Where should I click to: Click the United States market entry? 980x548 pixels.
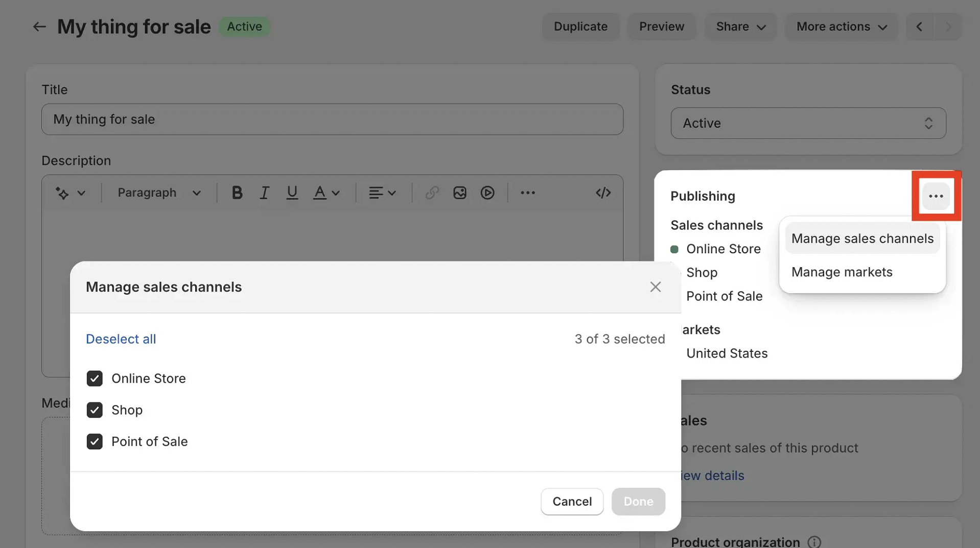(727, 353)
